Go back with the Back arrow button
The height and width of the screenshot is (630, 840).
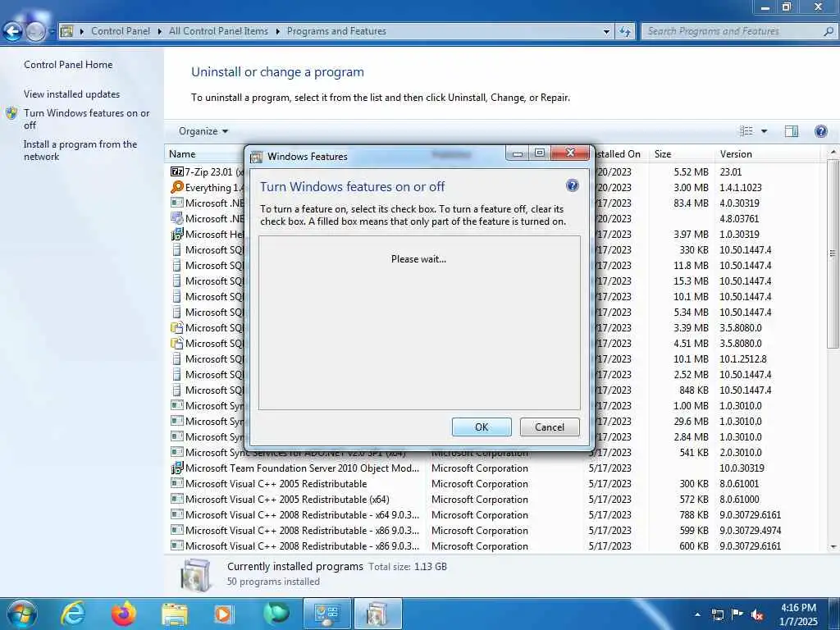click(13, 32)
